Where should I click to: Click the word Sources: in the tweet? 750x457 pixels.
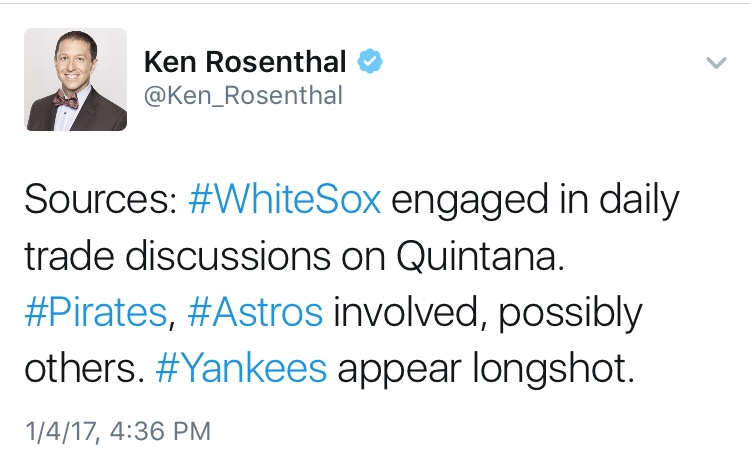pos(101,199)
